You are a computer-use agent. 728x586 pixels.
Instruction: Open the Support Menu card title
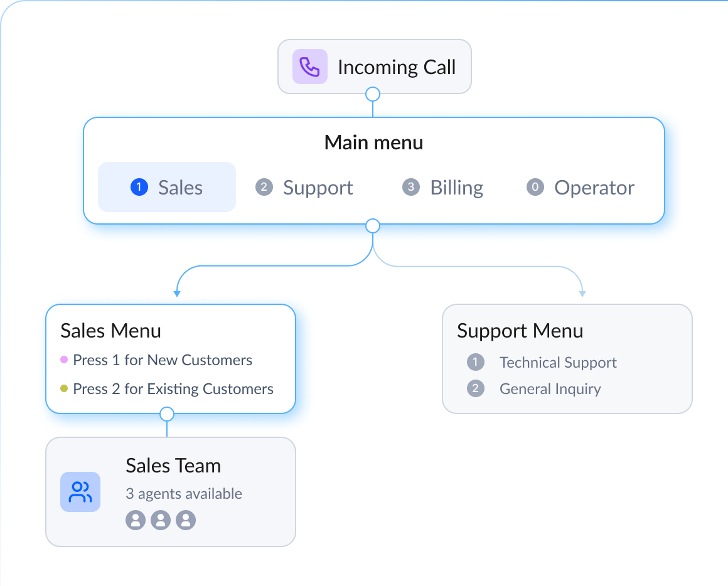coord(520,331)
